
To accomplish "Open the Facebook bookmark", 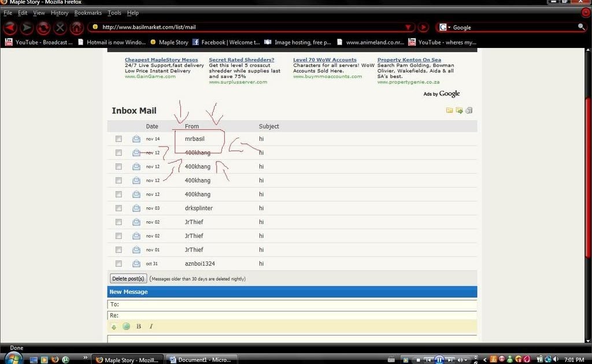I will 226,42.
